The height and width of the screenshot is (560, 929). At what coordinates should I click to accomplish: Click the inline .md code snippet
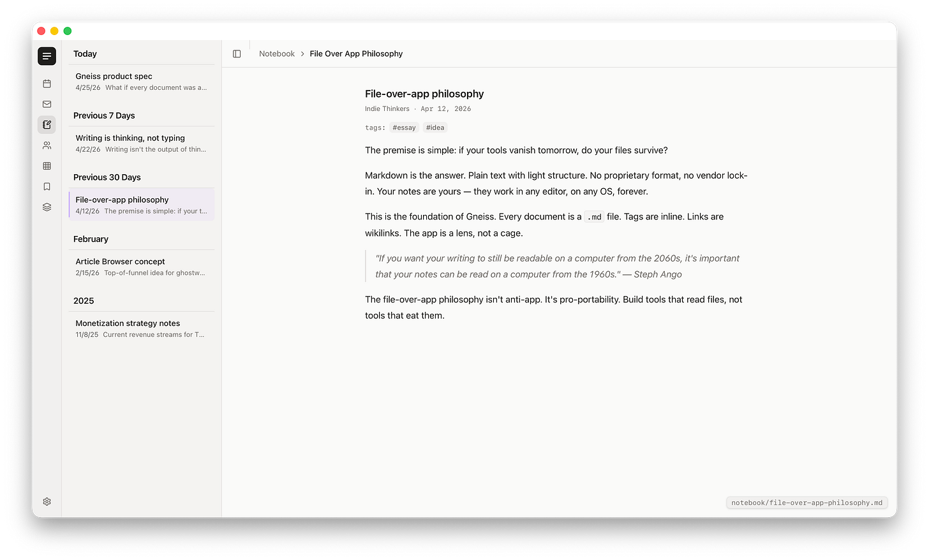pyautogui.click(x=594, y=217)
